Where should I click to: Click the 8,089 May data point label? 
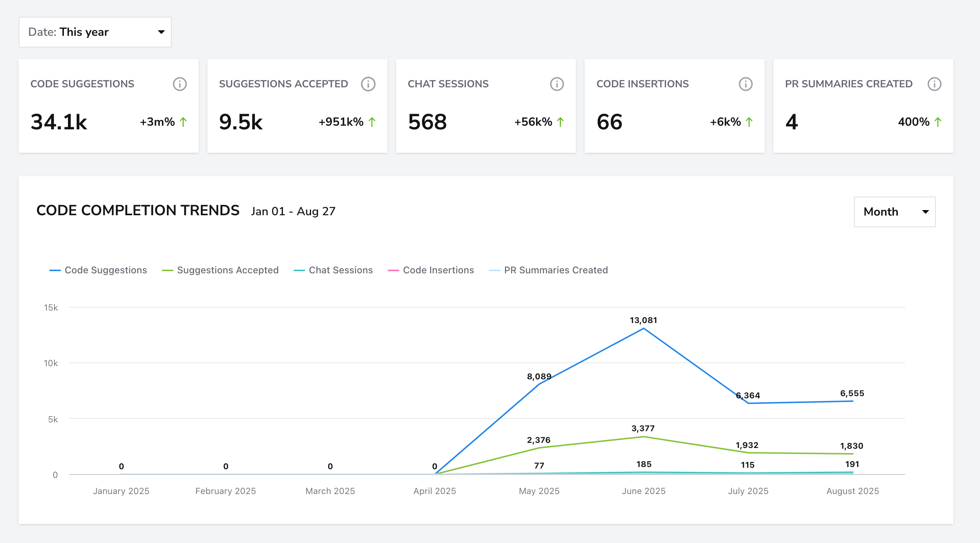(x=539, y=377)
